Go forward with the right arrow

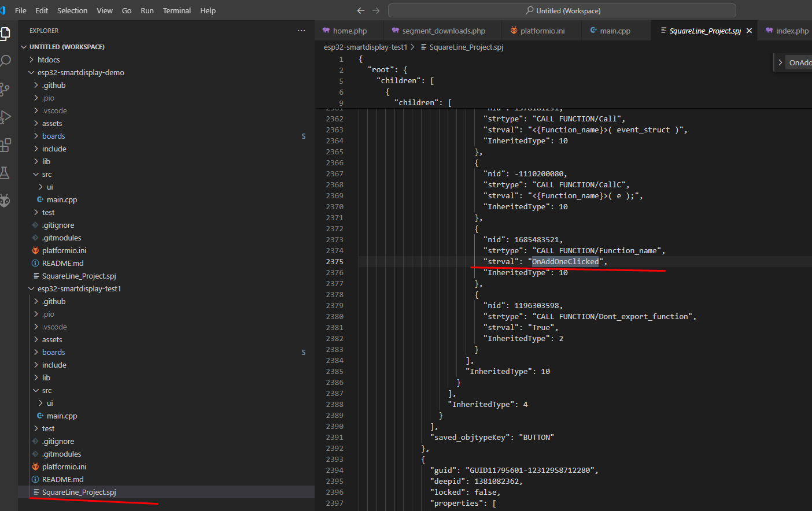(x=376, y=10)
